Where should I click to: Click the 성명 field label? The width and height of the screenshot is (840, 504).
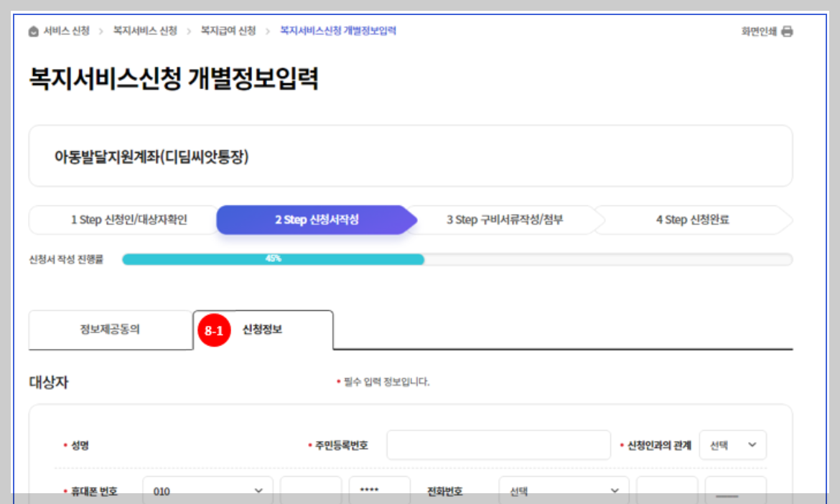pyautogui.click(x=80, y=445)
